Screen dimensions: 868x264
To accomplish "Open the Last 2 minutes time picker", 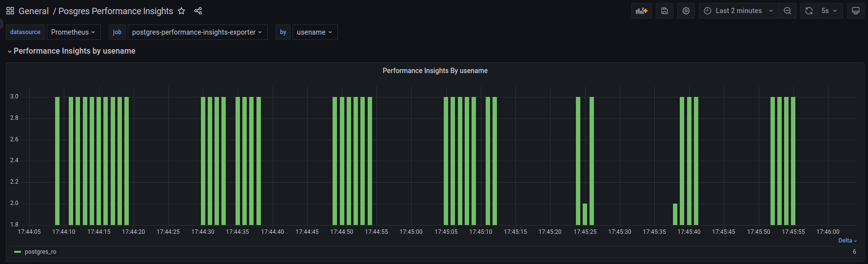I will (738, 11).
